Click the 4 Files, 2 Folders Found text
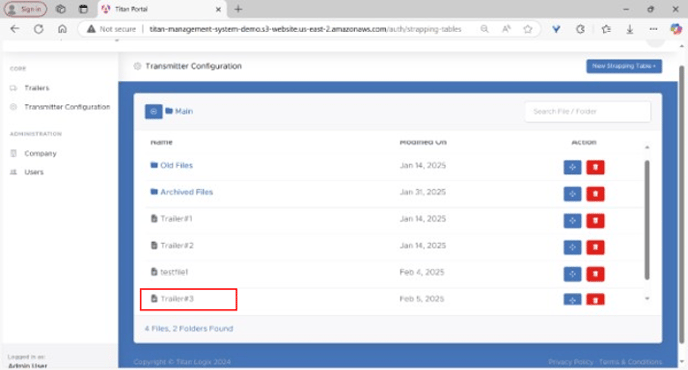Screen dimensions: 688x370 click(189, 329)
